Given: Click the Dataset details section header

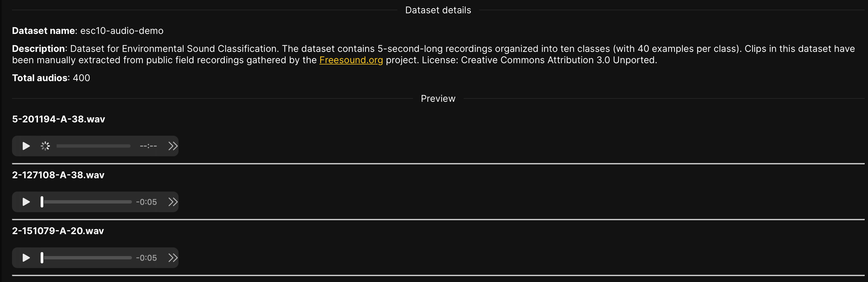Looking at the screenshot, I should pos(438,10).
